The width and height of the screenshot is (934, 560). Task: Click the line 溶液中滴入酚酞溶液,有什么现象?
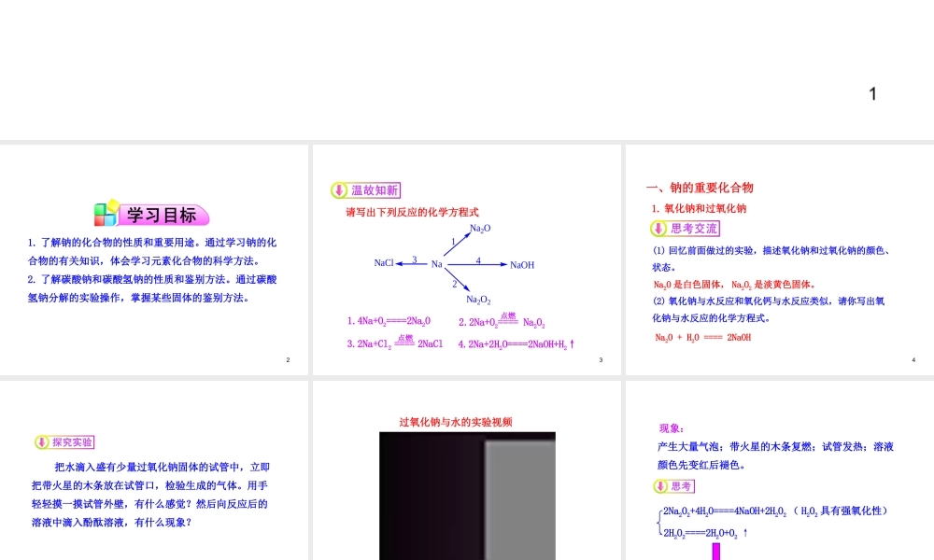[111, 523]
